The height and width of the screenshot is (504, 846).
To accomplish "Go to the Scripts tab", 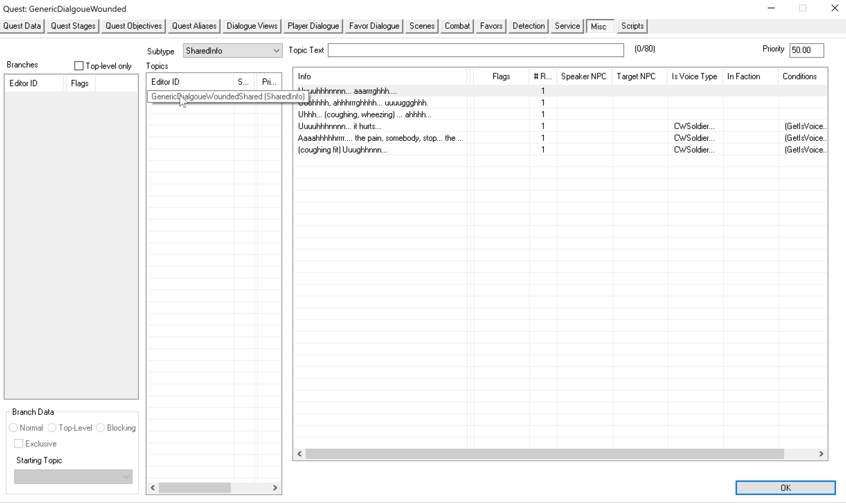I will 632,26.
